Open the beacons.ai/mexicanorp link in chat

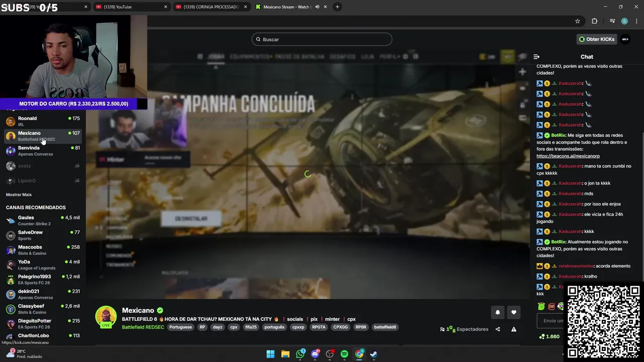(568, 156)
